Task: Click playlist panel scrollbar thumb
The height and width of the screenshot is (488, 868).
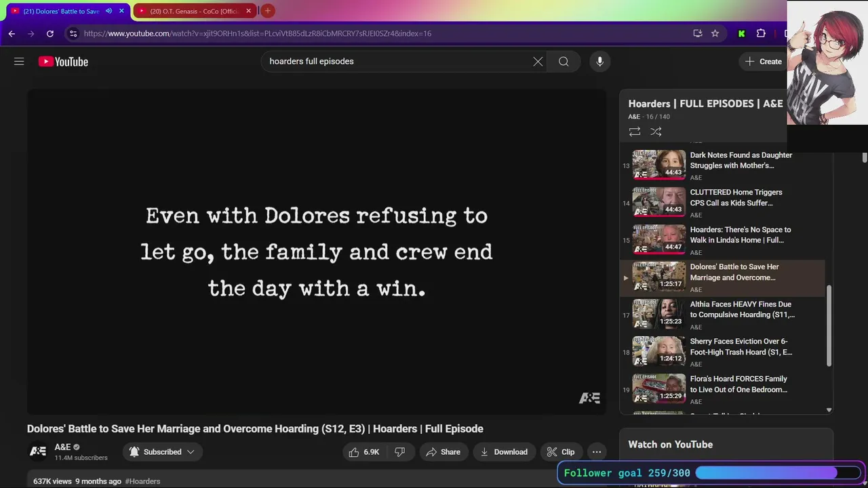Action: [x=829, y=325]
